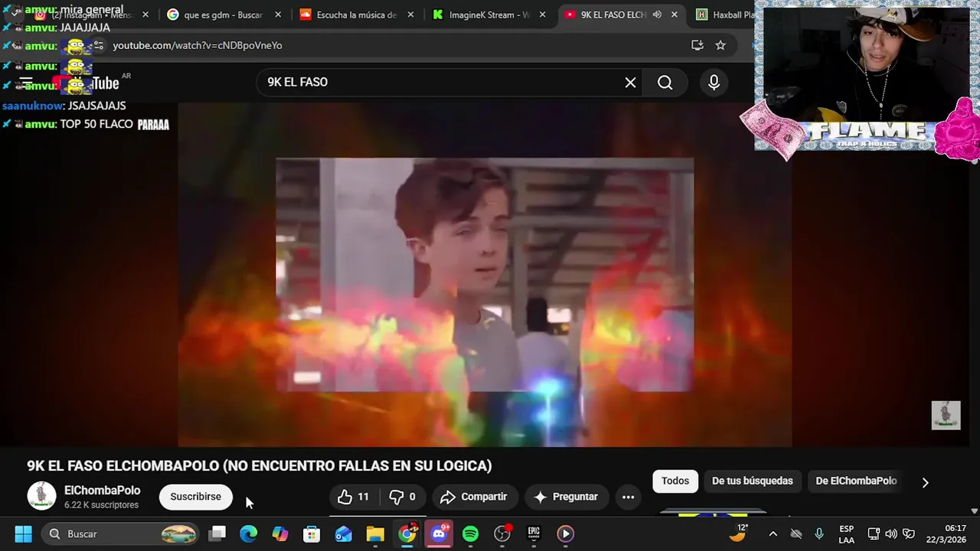
Task: Click the channel watermark in video corner
Action: [x=946, y=415]
